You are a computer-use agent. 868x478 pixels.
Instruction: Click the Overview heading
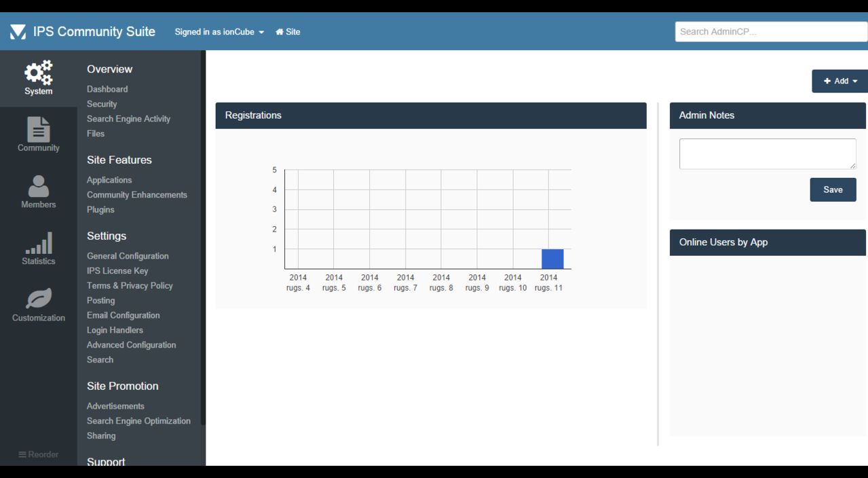click(109, 69)
